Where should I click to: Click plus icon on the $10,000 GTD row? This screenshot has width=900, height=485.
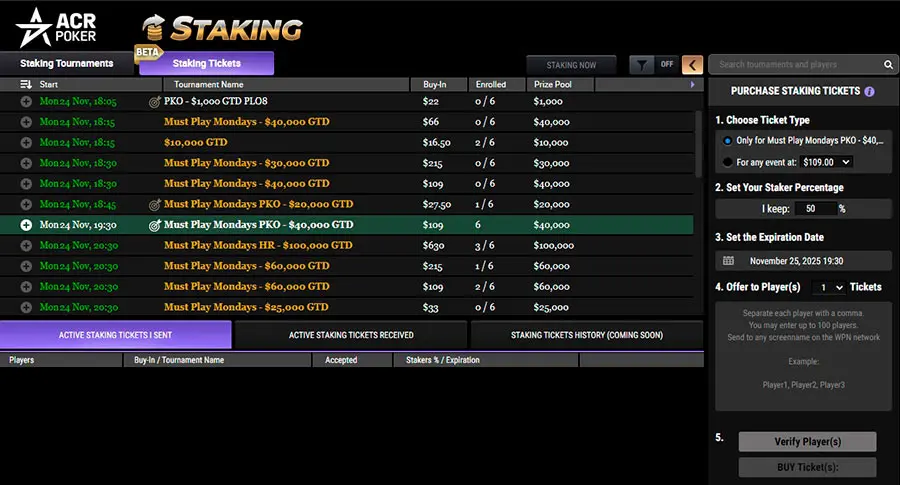(26, 142)
